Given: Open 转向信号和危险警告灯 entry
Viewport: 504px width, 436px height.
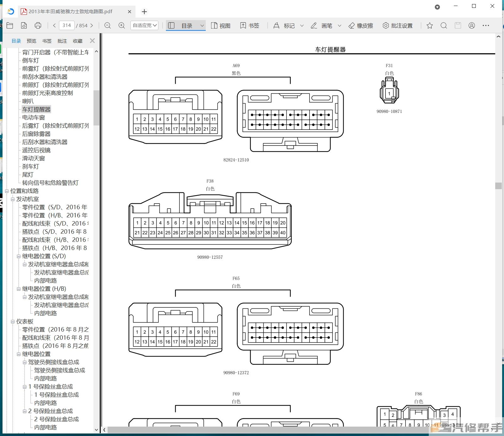Looking at the screenshot, I should 50,183.
